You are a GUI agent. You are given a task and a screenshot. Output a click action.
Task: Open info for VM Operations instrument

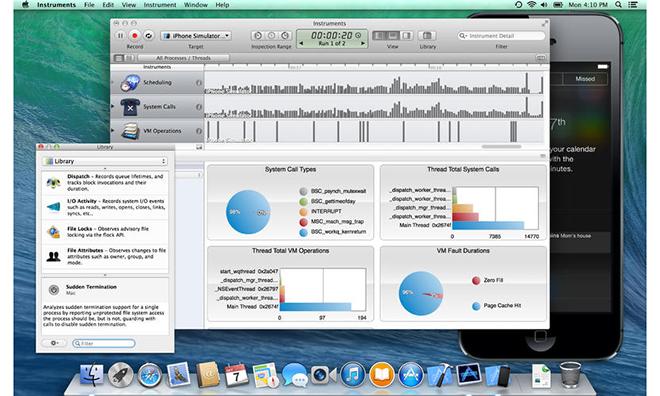pyautogui.click(x=199, y=131)
